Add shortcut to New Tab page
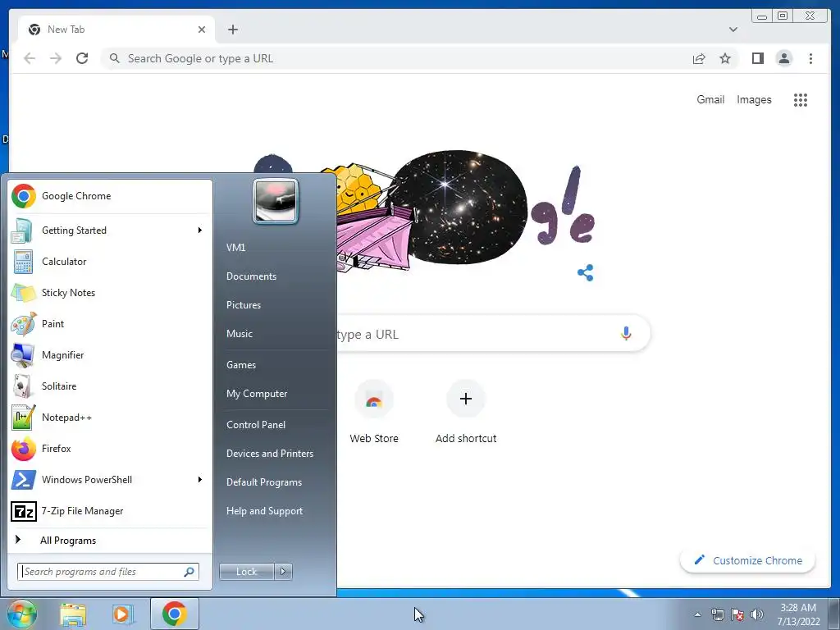Image resolution: width=840 pixels, height=630 pixels. pyautogui.click(x=466, y=413)
